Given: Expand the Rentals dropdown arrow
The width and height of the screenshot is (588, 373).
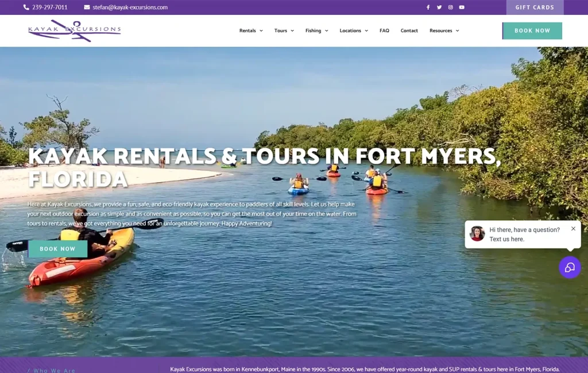Looking at the screenshot, I should 261,31.
